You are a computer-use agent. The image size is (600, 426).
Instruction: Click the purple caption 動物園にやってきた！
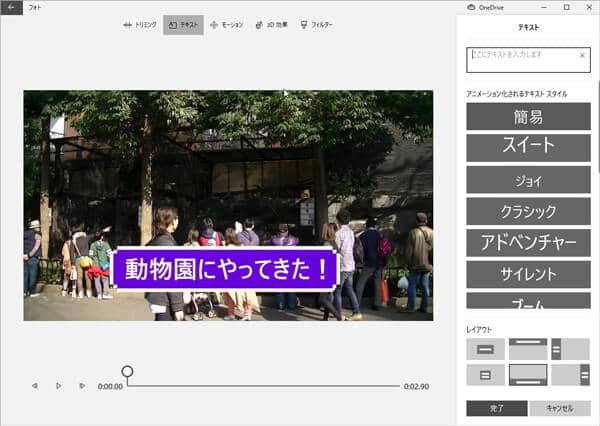click(x=225, y=269)
